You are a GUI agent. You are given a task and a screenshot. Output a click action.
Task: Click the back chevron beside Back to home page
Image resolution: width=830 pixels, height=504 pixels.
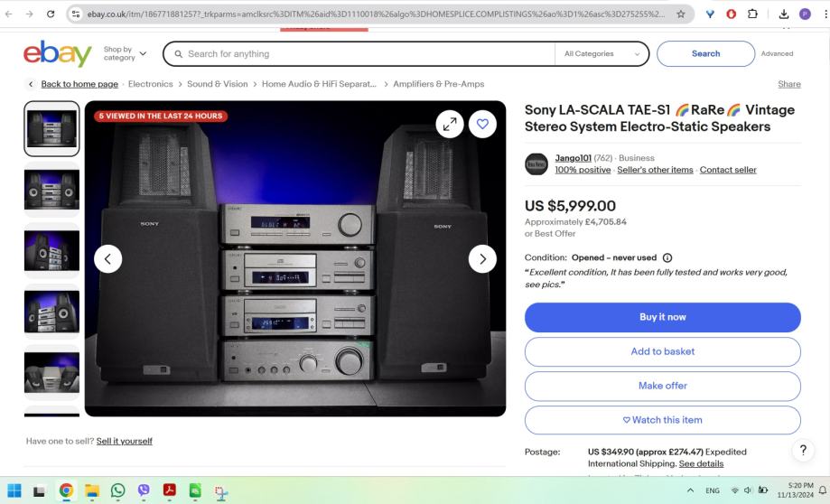pos(31,84)
